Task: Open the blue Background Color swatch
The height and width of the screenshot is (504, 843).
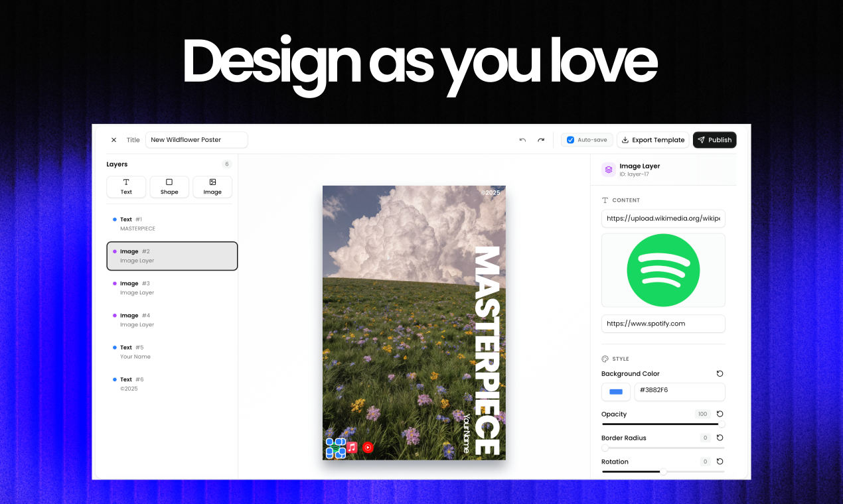Action: 615,392
